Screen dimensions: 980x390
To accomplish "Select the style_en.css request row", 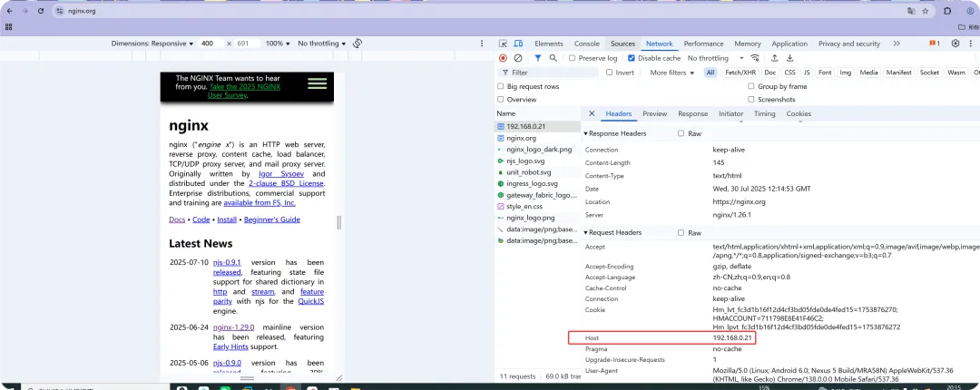I will [539, 206].
